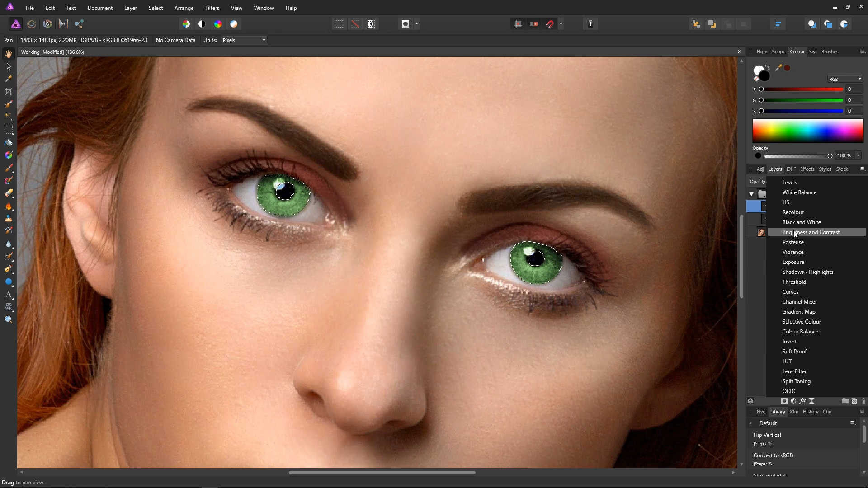Swap foreground and background colours
The width and height of the screenshot is (868, 488).
tap(768, 67)
